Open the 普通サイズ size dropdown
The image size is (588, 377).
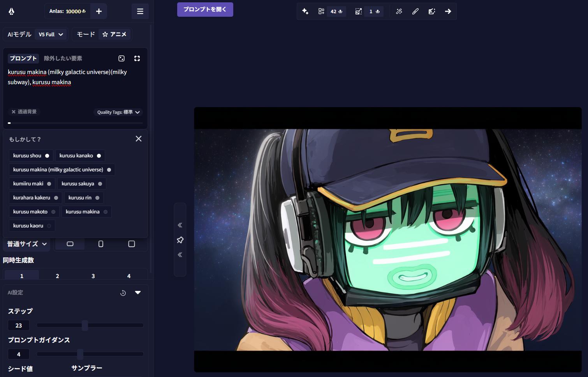27,244
